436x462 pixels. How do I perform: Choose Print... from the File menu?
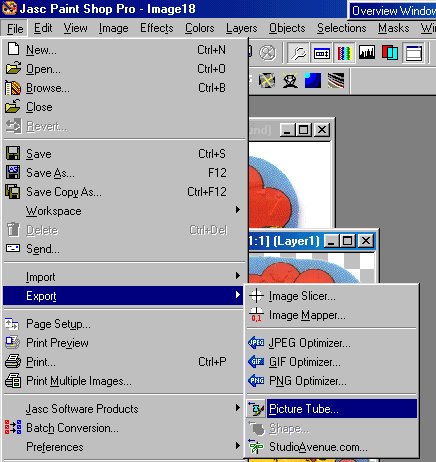[123, 362]
